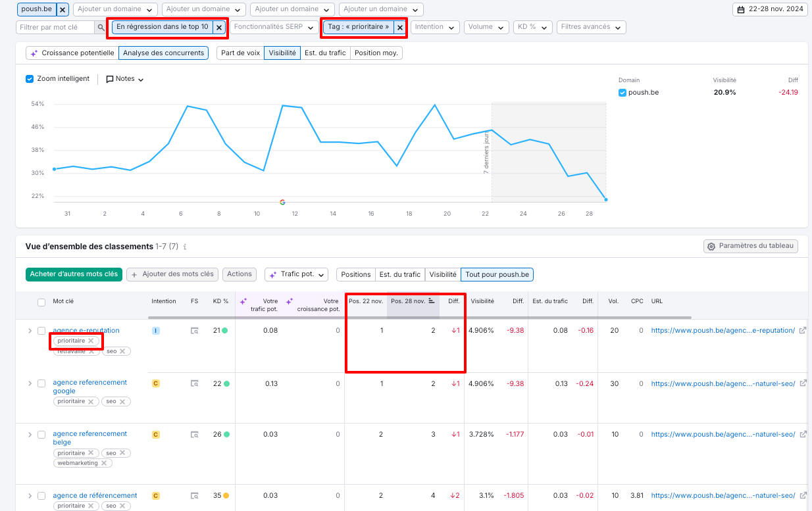Open external link for agence e-reputation URL
Screen dimensions: 812x511
(x=802, y=330)
